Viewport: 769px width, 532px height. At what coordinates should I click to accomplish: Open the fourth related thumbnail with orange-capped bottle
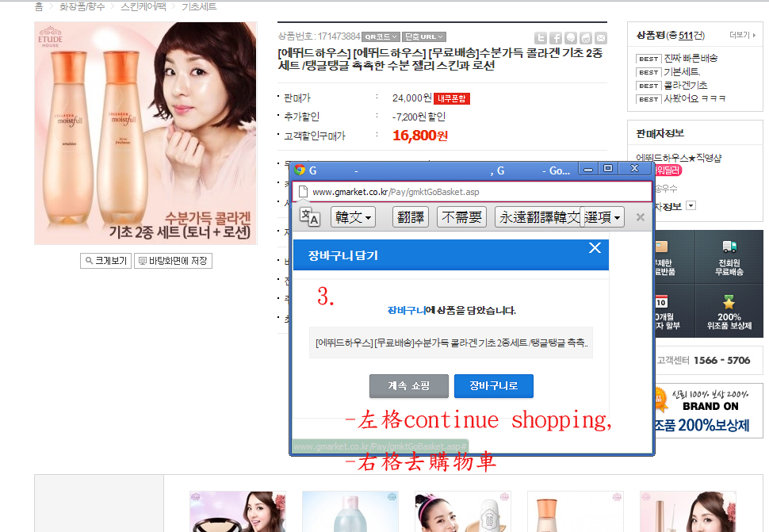click(576, 511)
